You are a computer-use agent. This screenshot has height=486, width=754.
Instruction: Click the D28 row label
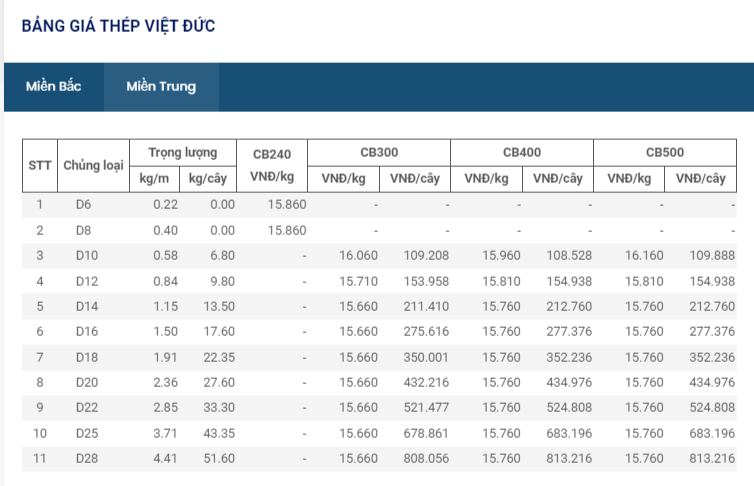coord(87,459)
